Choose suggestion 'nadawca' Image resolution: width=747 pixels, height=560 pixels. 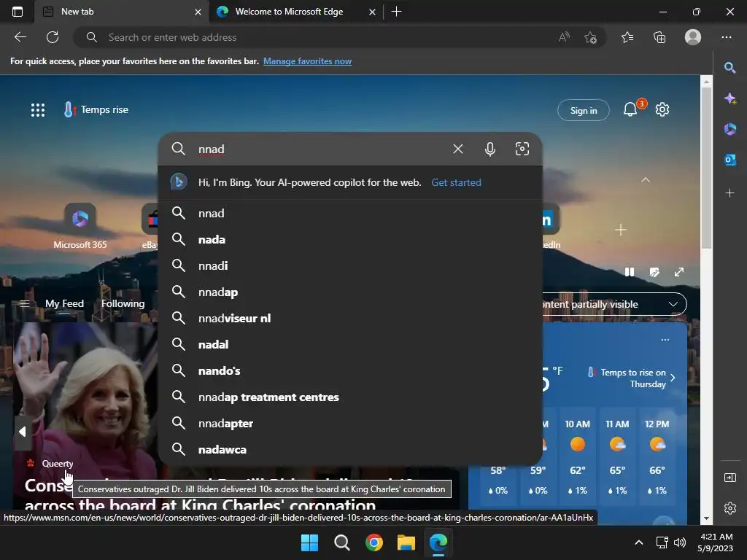pos(349,449)
